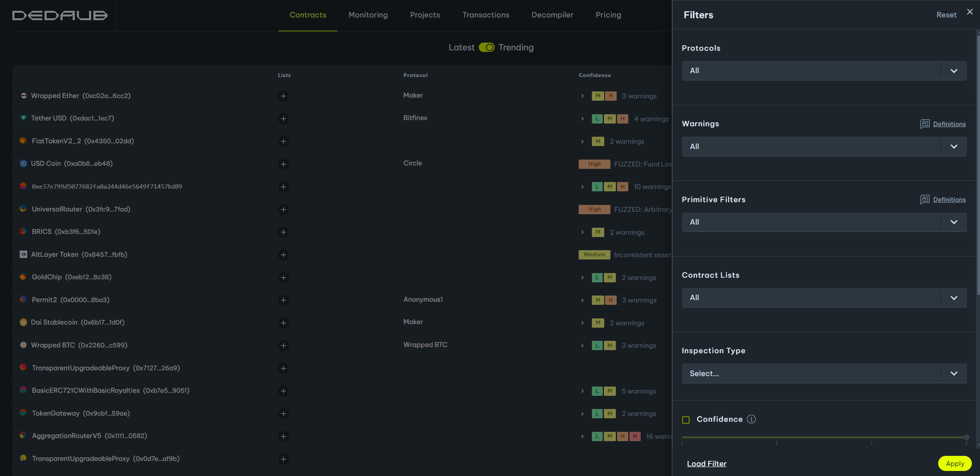Click the Dedaub logo

(x=60, y=15)
